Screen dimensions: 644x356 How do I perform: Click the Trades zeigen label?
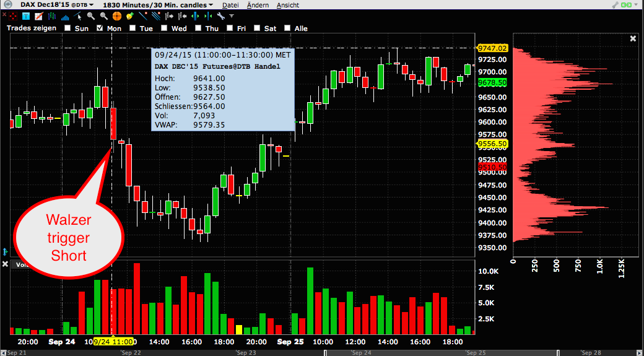pyautogui.click(x=32, y=28)
